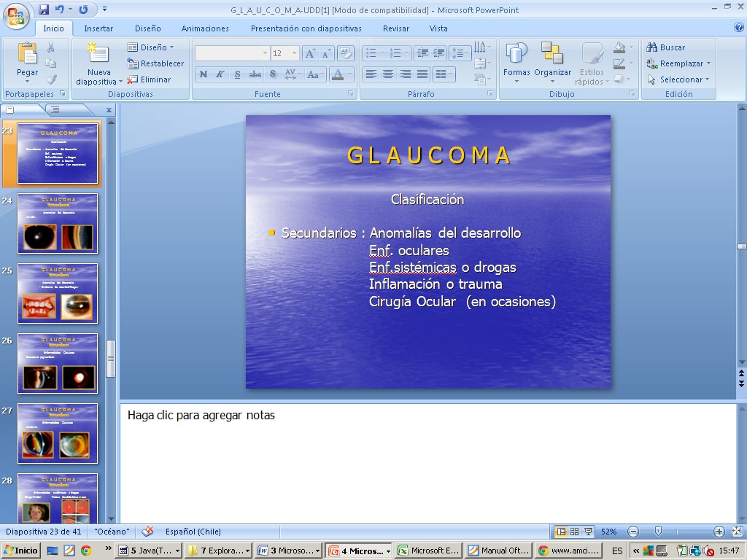Increase the font size
The image size is (747, 560).
coord(310,53)
